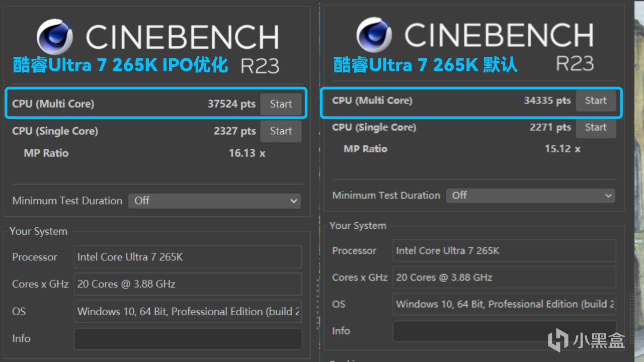644x362 pixels.
Task: Click the Cinebench sphere logo in left panel
Action: point(55,37)
